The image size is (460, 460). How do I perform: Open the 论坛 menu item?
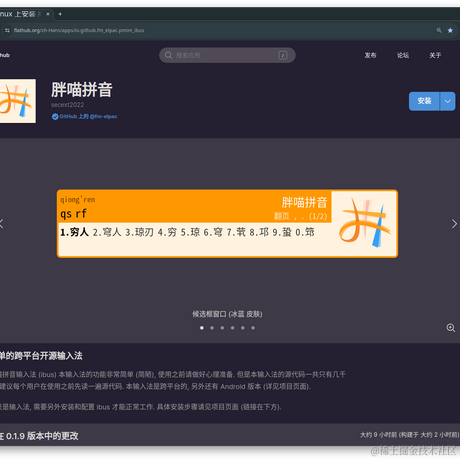tap(403, 55)
